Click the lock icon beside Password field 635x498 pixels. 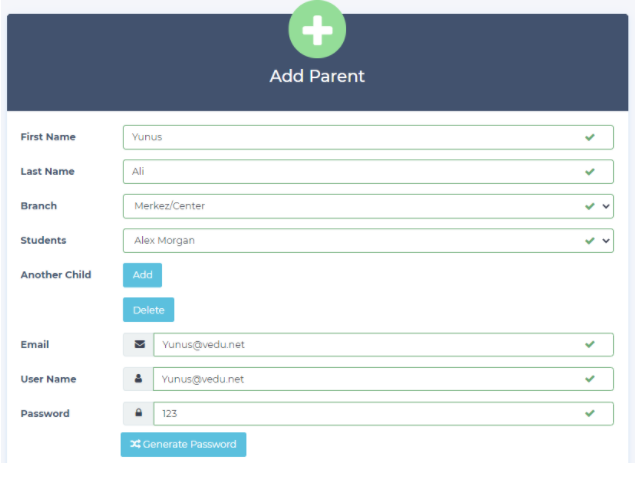(x=138, y=413)
